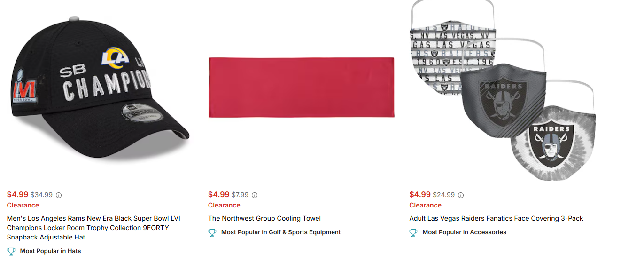Click the Clearance label under the Raiders masks

click(x=425, y=205)
